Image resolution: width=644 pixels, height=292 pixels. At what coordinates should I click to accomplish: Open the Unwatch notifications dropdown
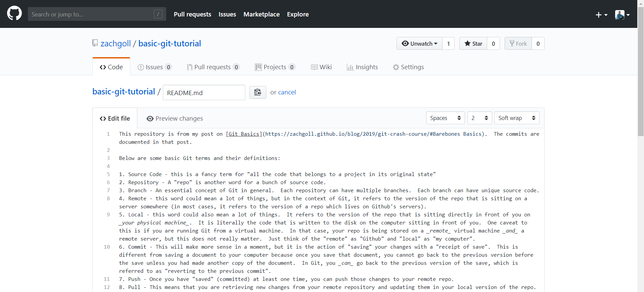click(419, 43)
